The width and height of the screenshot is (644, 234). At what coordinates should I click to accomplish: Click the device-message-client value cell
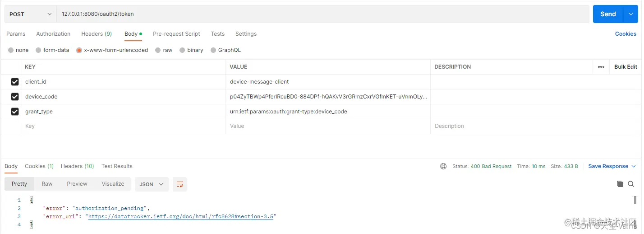(x=328, y=82)
